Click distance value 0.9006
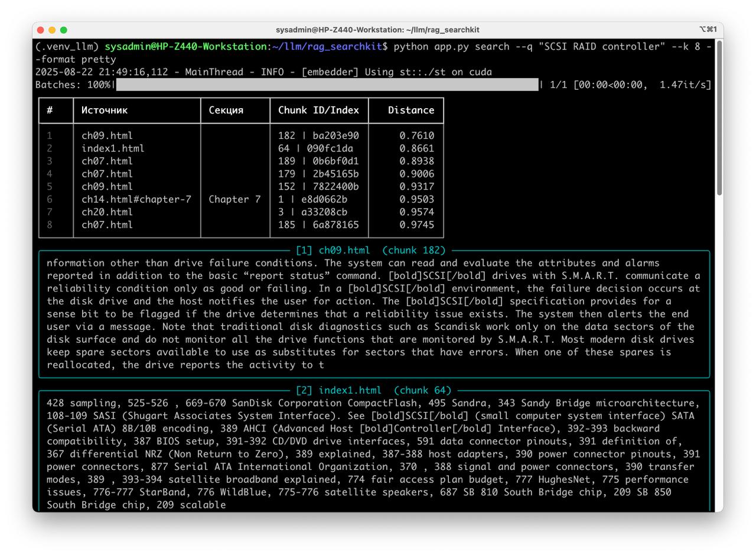Image resolution: width=756 pixels, height=555 pixels. click(417, 174)
